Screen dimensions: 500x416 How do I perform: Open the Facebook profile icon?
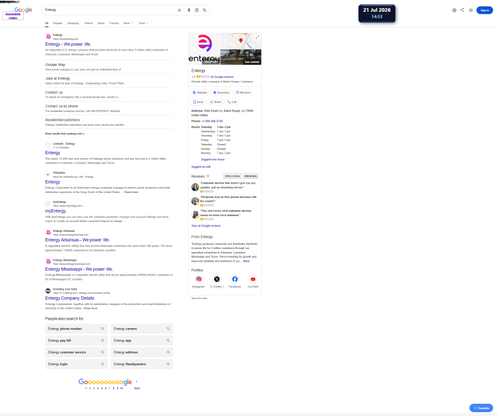[x=235, y=279]
